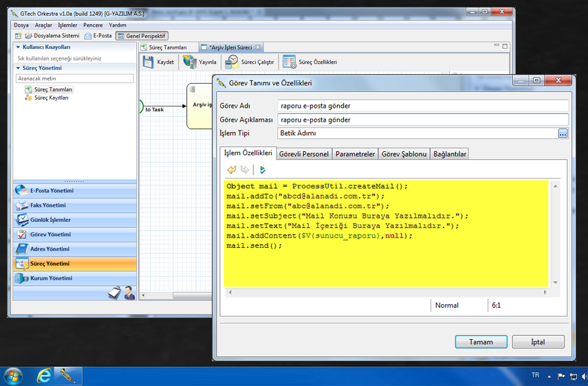
Task: Click the notepad icon in sidebar footer
Action: tap(115, 293)
